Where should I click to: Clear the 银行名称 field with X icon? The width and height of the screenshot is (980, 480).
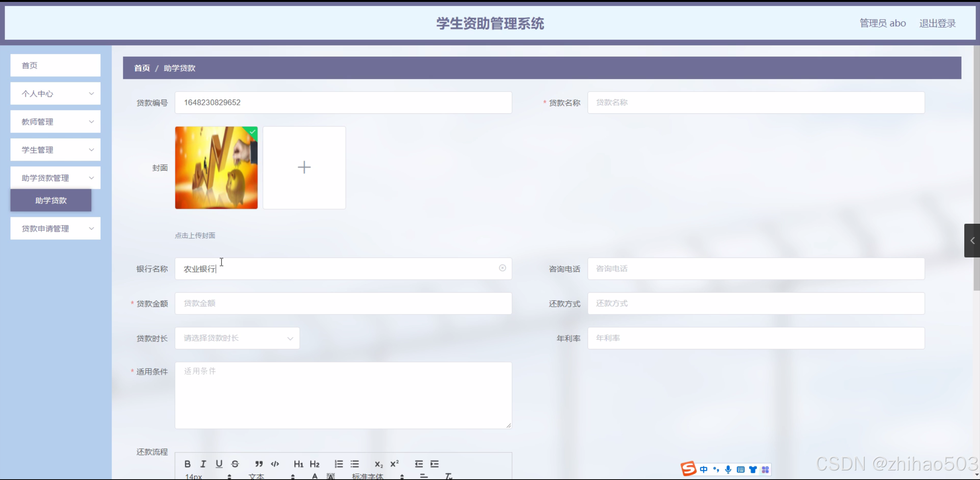[x=502, y=268]
